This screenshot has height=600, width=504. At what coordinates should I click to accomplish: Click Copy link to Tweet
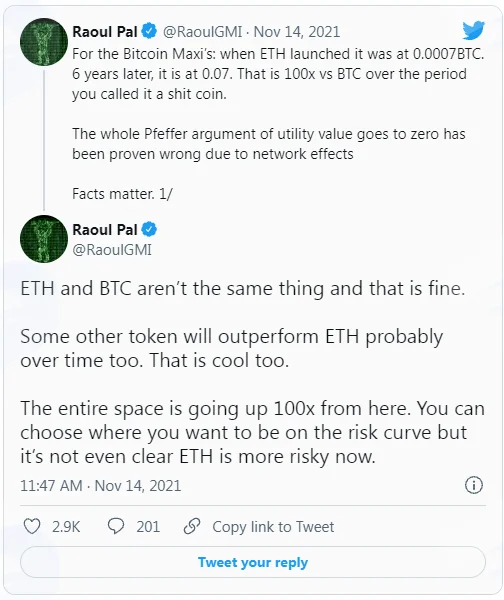click(x=273, y=527)
